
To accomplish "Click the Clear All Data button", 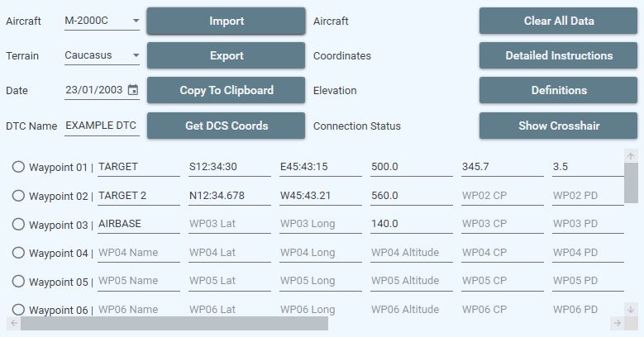I will click(x=558, y=21).
